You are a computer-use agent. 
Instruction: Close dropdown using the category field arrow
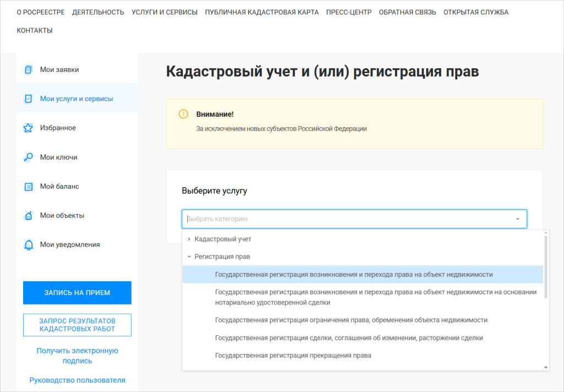click(x=517, y=219)
